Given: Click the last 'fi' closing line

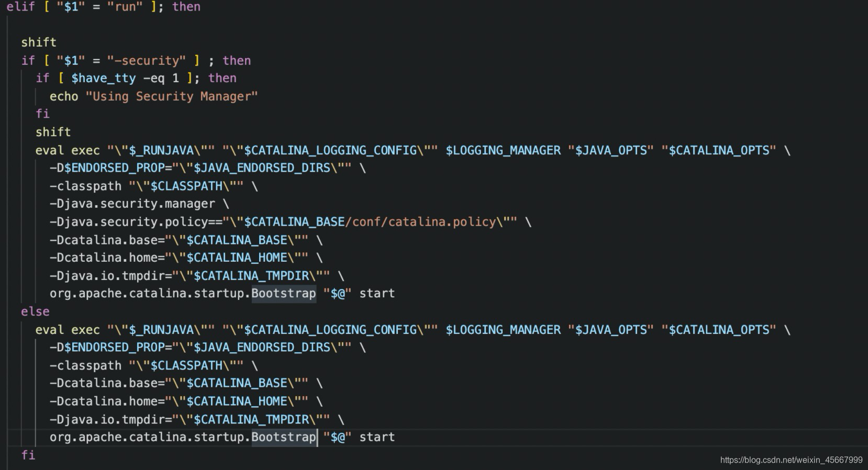Looking at the screenshot, I should [x=28, y=455].
